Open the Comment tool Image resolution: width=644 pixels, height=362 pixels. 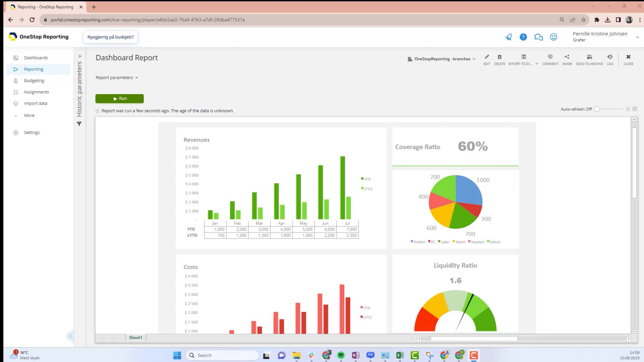[550, 57]
